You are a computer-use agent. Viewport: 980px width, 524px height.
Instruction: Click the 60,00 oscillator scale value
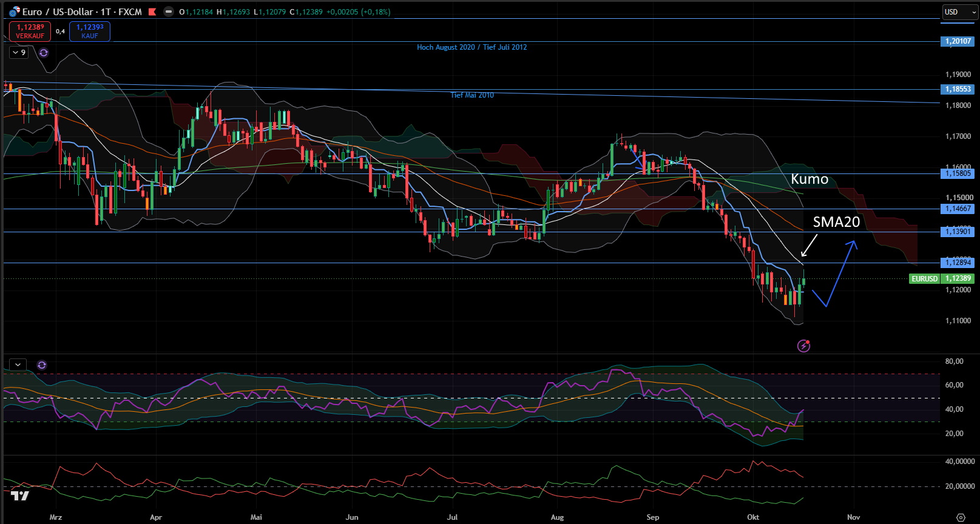[955, 385]
